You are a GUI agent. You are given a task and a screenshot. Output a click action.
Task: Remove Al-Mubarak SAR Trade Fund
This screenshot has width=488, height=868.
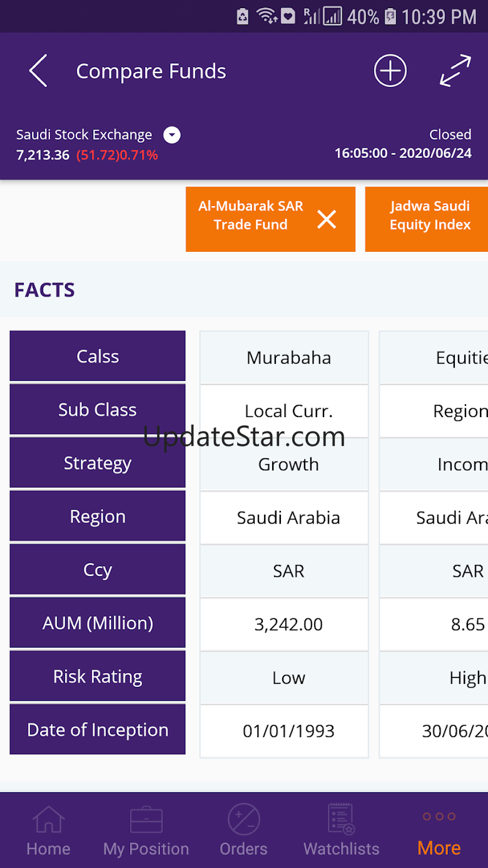327,219
